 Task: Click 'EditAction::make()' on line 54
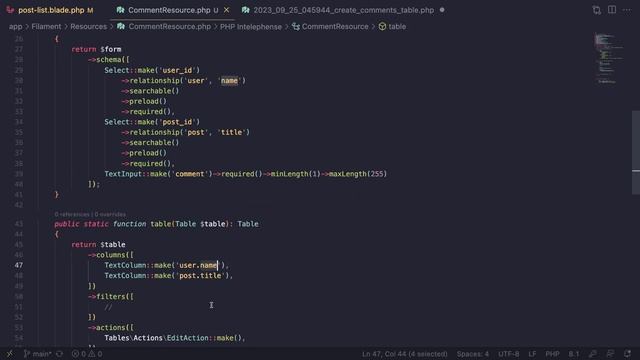point(205,338)
